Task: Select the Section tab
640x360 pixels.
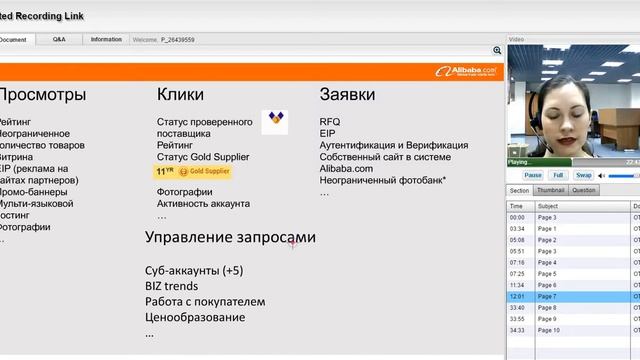Action: coord(519,191)
